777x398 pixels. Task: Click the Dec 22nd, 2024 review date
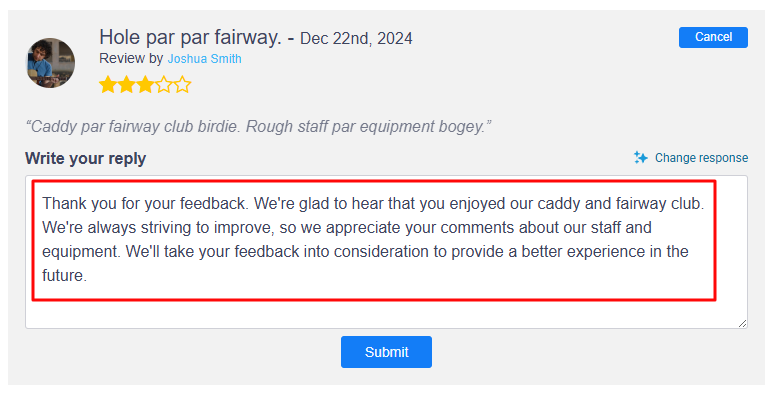coord(356,38)
